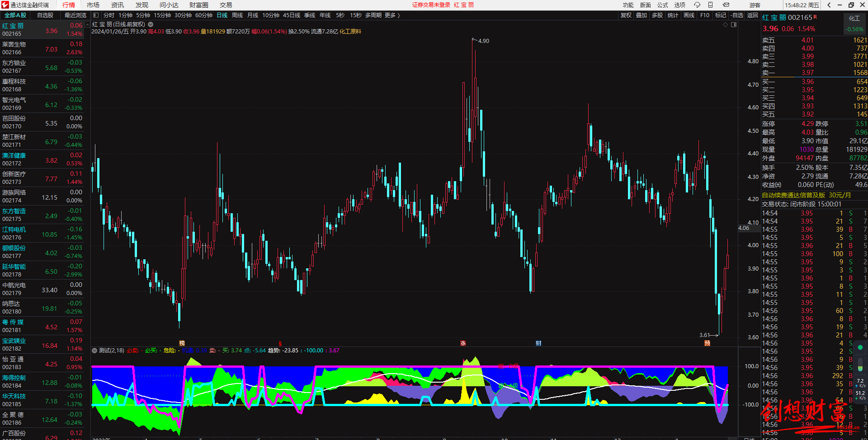
Task: Open the 功能 menu
Action: click(x=628, y=5)
